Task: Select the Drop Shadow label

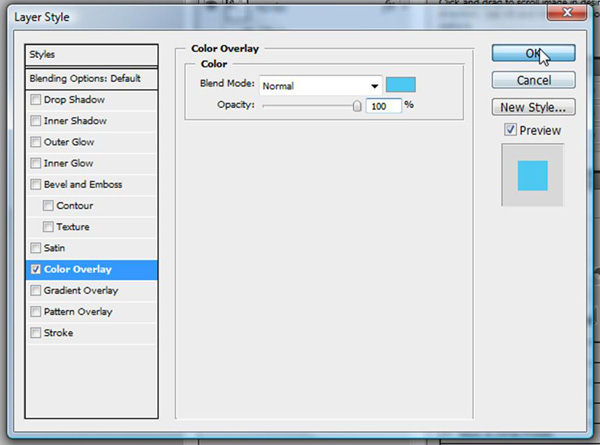Action: pos(74,100)
